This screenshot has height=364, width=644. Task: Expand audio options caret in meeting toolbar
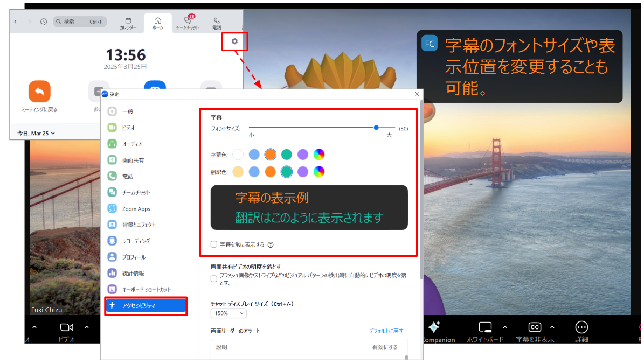pos(34,327)
